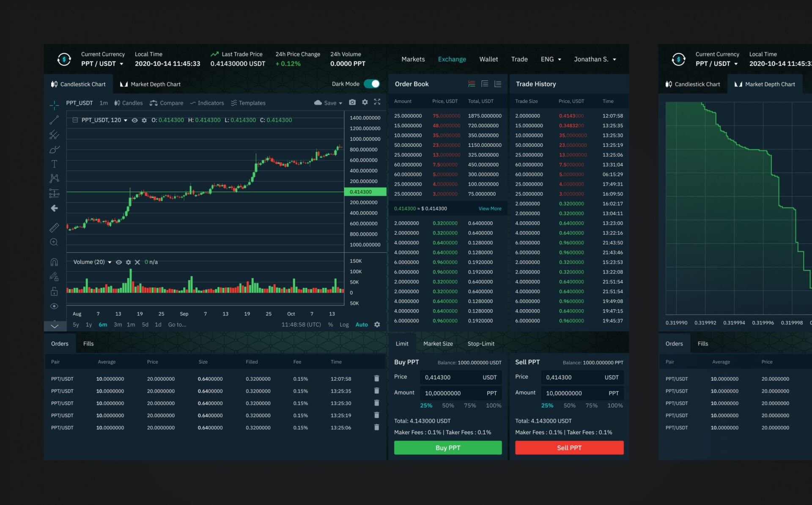The width and height of the screenshot is (812, 505).
Task: Click the magnet snap tool
Action: 54,262
